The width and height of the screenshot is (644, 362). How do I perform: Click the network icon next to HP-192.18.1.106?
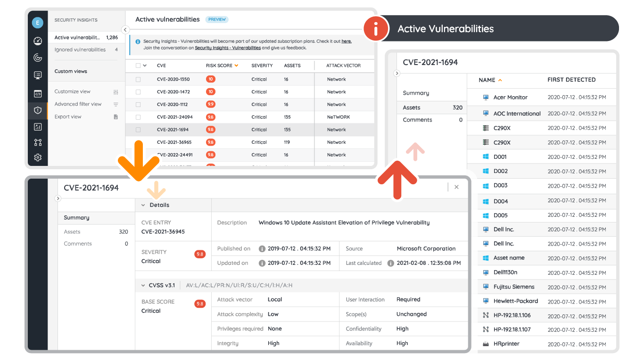click(x=486, y=315)
